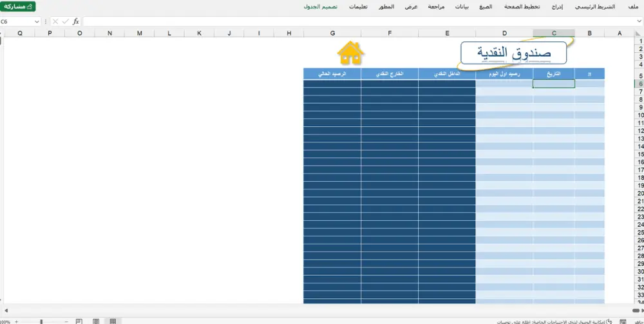Open the مراجعة review tab
644x324 pixels.
point(436,7)
